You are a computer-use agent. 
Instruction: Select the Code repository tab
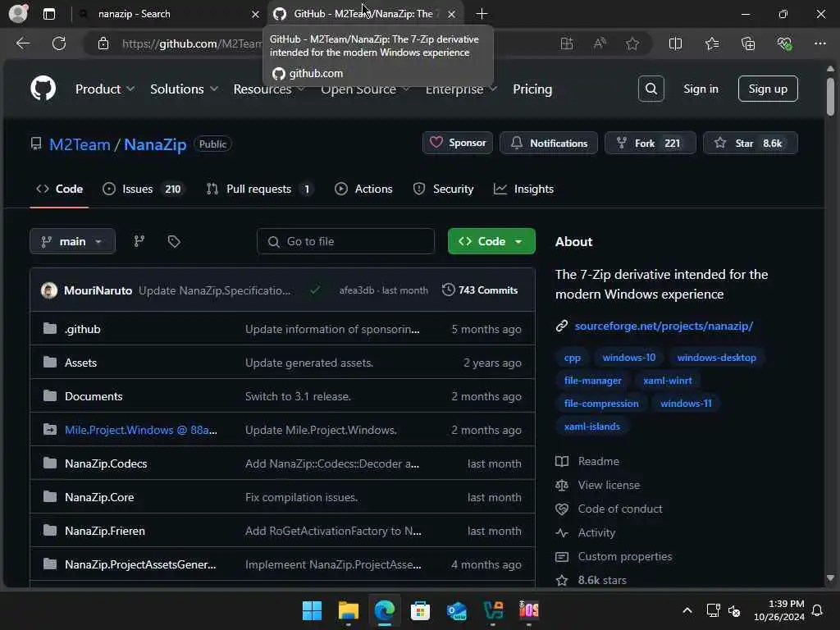coord(59,189)
